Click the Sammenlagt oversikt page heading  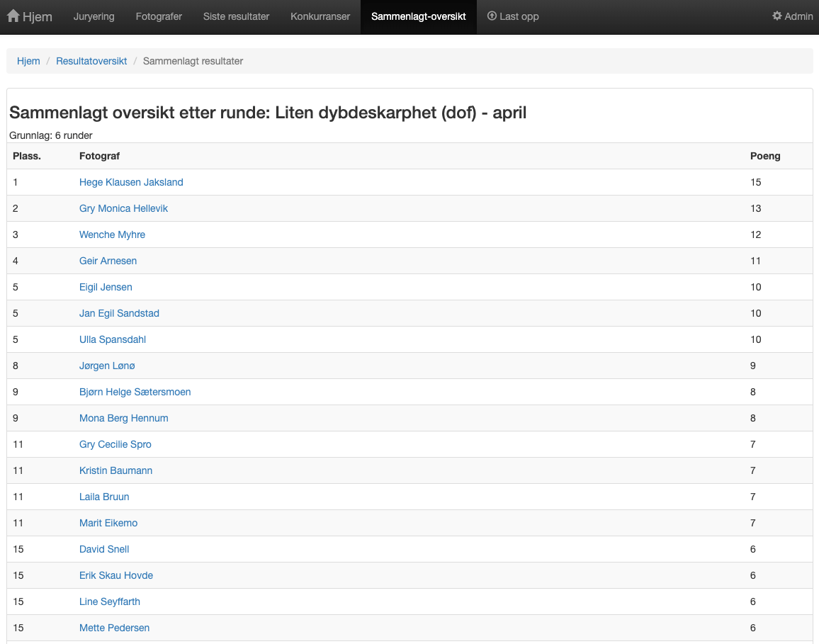[x=268, y=113]
